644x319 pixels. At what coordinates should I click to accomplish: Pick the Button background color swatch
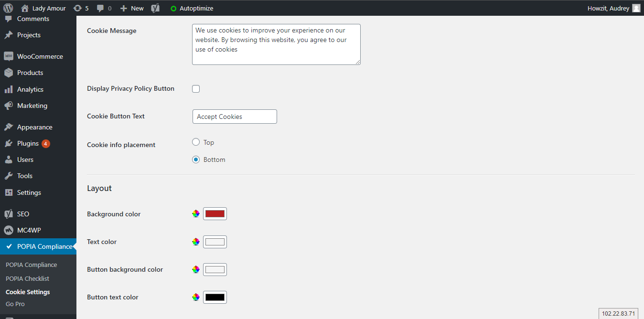215,269
